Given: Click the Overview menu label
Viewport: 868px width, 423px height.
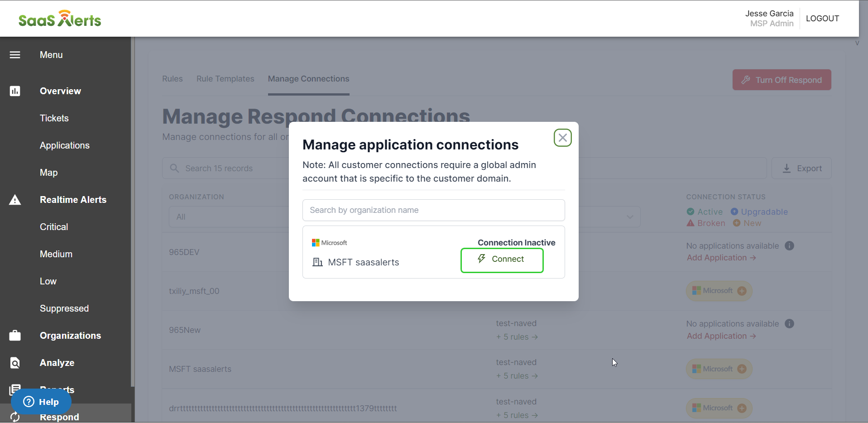Looking at the screenshot, I should coord(60,91).
